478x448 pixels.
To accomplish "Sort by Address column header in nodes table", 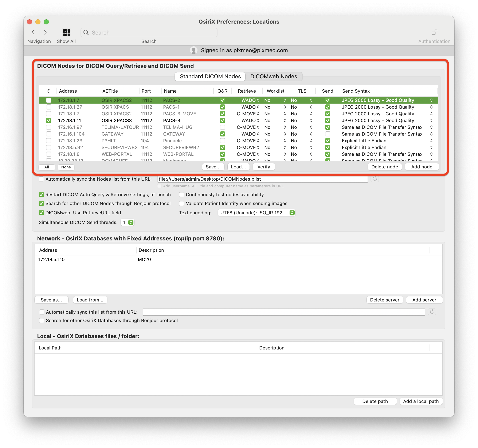I will 78,91.
